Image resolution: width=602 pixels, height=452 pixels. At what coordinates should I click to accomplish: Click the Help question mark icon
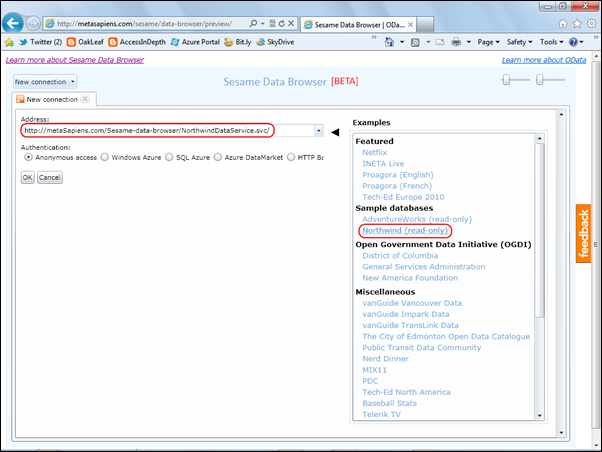[573, 42]
